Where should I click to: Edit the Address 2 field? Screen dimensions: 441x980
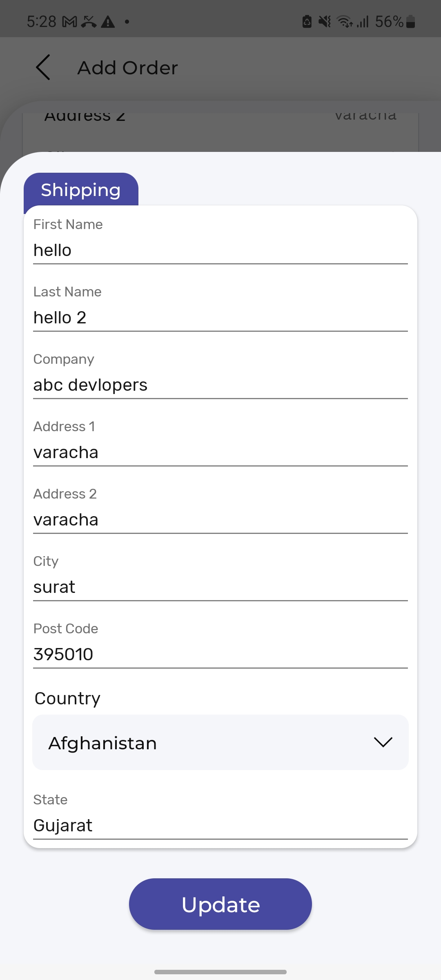click(x=220, y=519)
